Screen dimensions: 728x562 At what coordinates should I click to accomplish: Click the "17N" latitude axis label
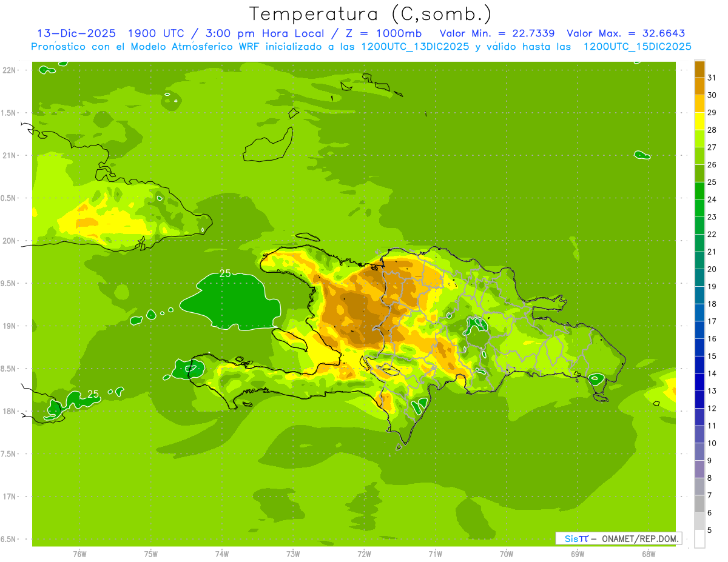click(10, 497)
